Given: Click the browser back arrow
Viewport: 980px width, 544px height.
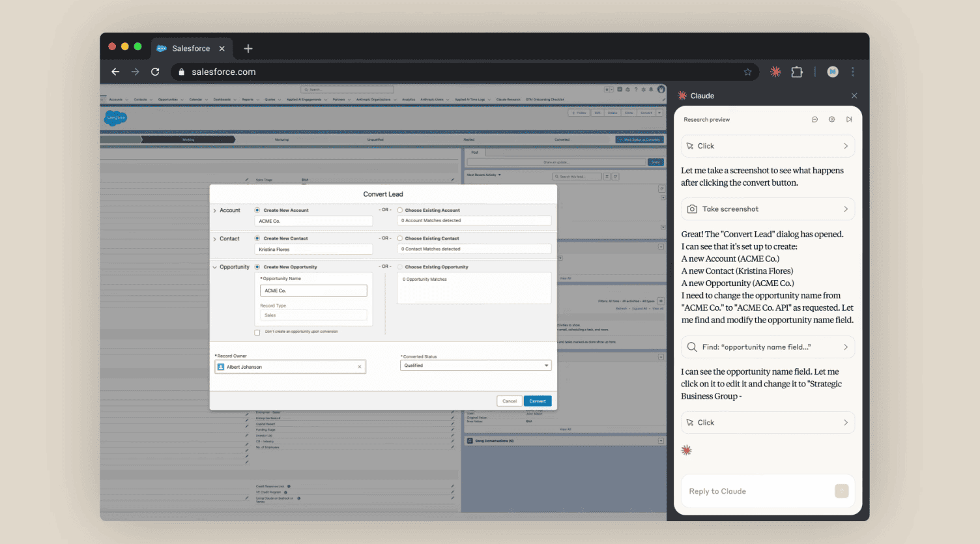Looking at the screenshot, I should coord(115,72).
